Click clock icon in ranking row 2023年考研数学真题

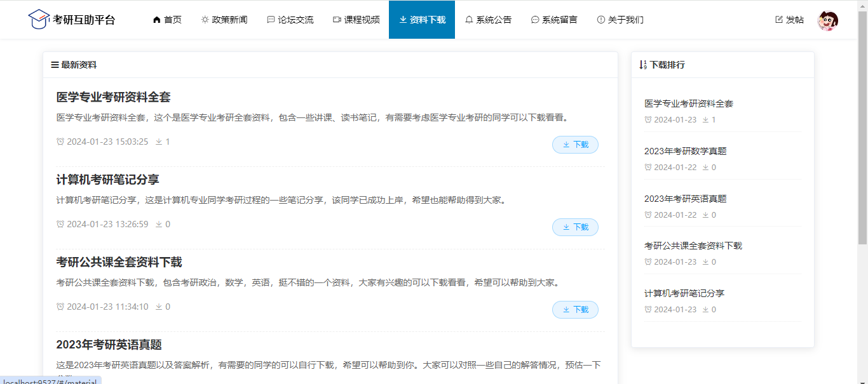[x=648, y=168]
